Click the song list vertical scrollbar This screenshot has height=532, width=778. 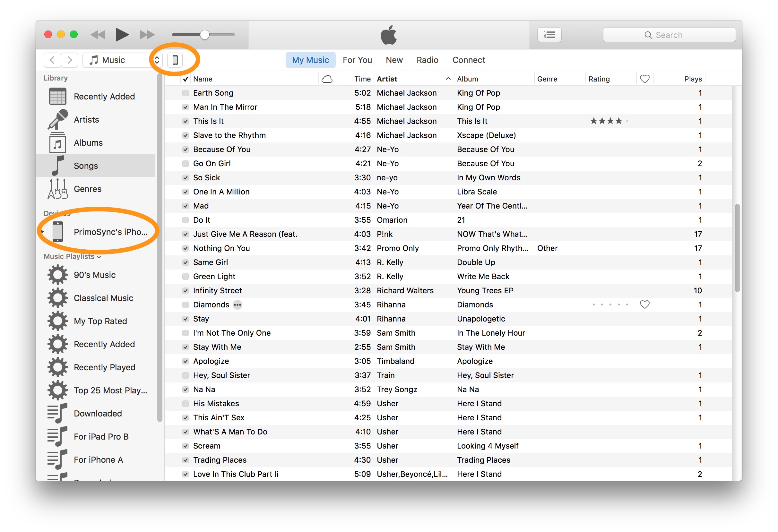coord(737,248)
